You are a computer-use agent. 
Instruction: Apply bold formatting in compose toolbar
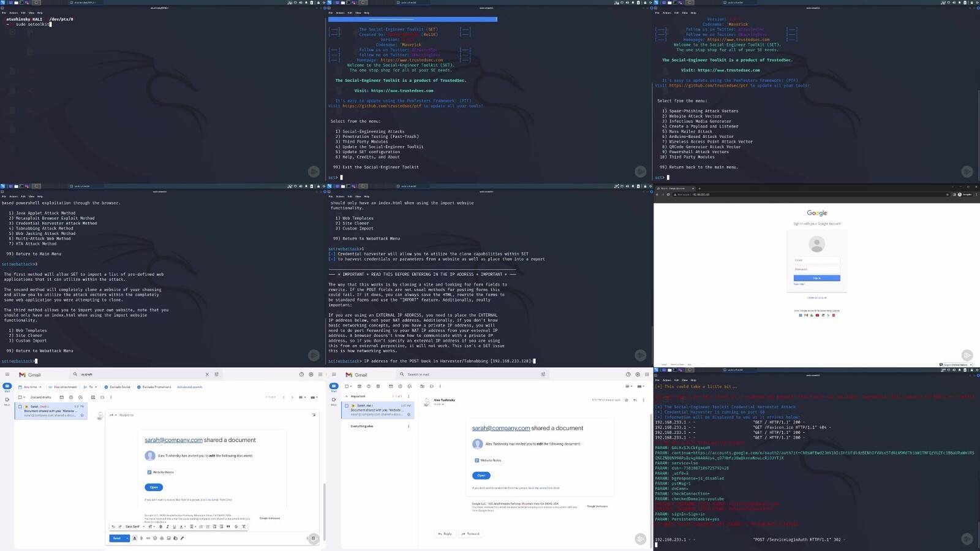(x=160, y=526)
